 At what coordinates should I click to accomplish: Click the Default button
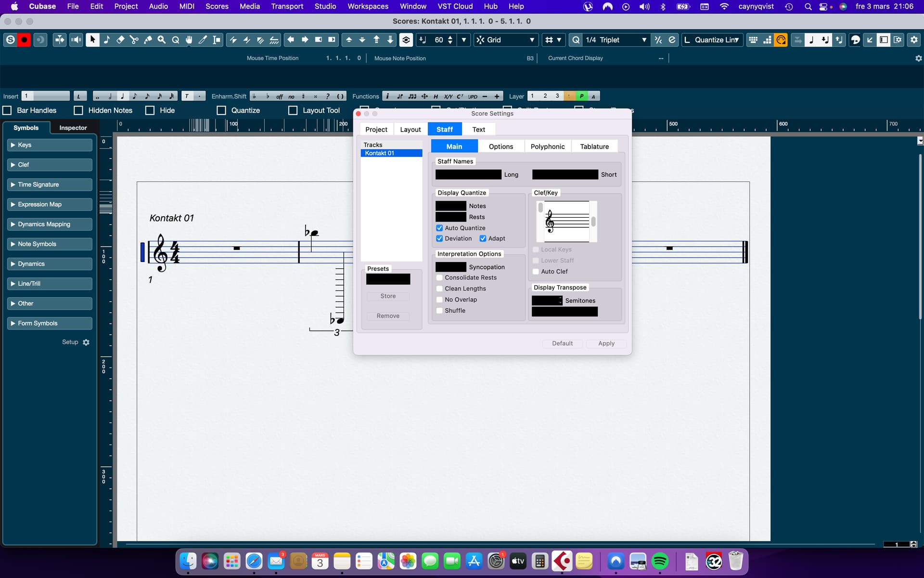click(562, 343)
